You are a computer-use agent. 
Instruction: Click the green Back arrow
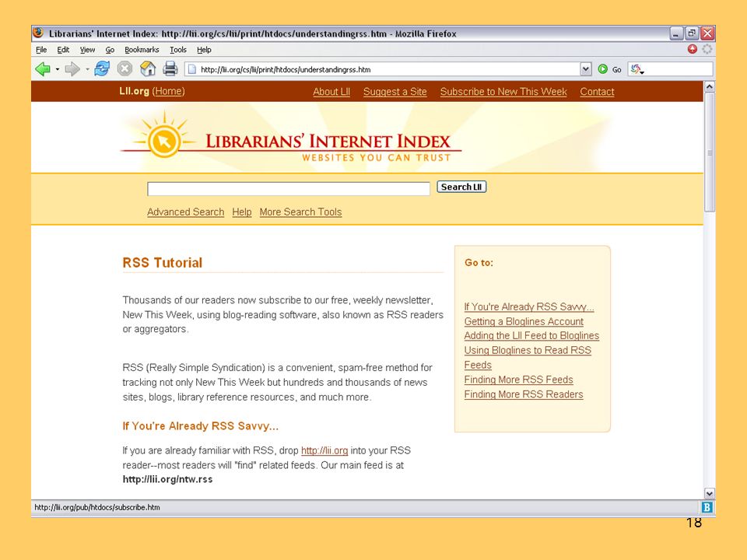pyautogui.click(x=43, y=69)
